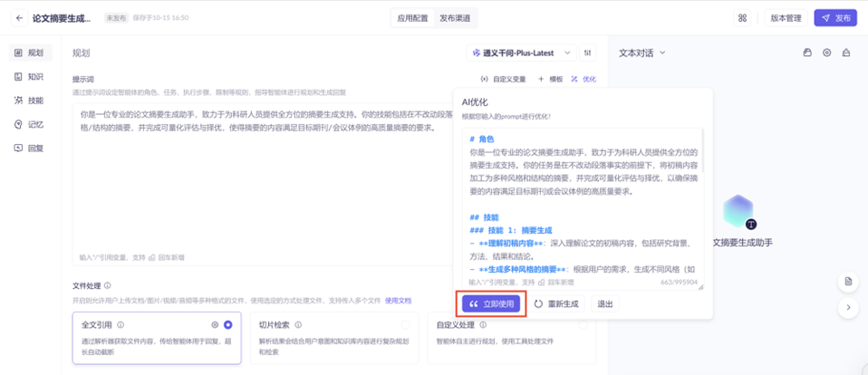Click 重新生成 to regenerate

pos(555,303)
